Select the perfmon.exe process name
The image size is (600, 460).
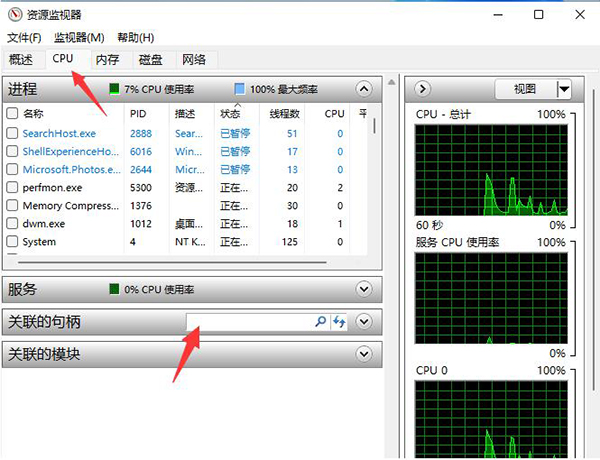(52, 188)
